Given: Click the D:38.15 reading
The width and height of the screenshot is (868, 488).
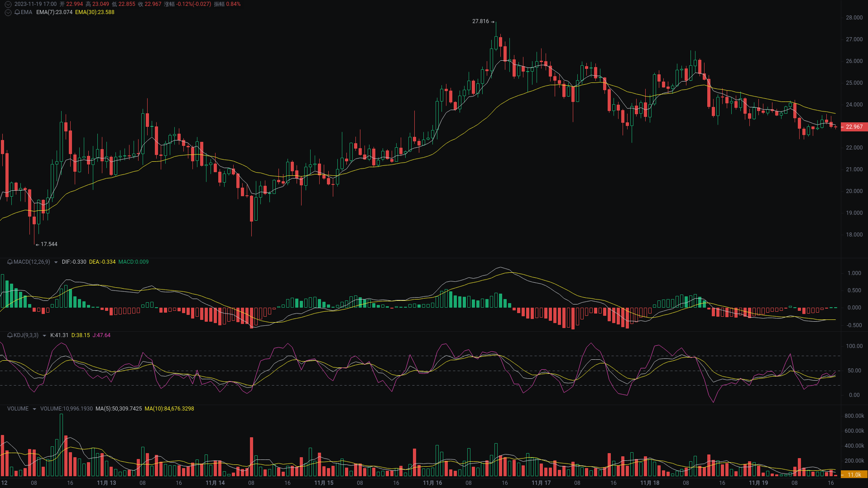Looking at the screenshot, I should pos(81,335).
